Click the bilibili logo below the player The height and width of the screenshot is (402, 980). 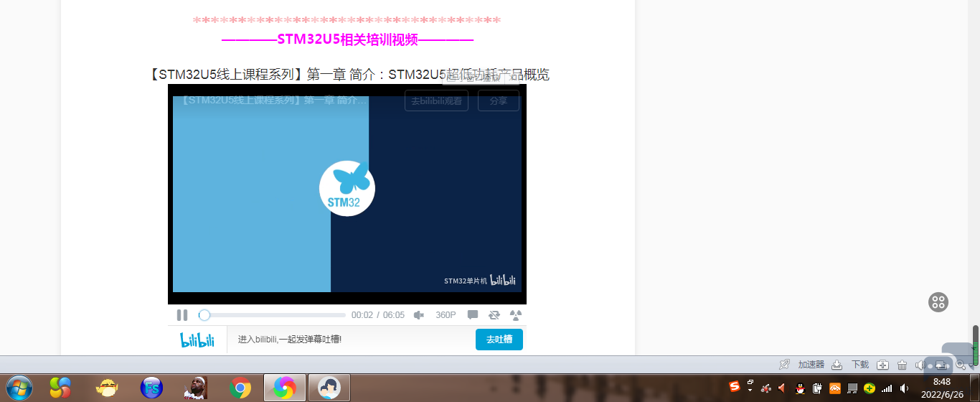(x=197, y=340)
